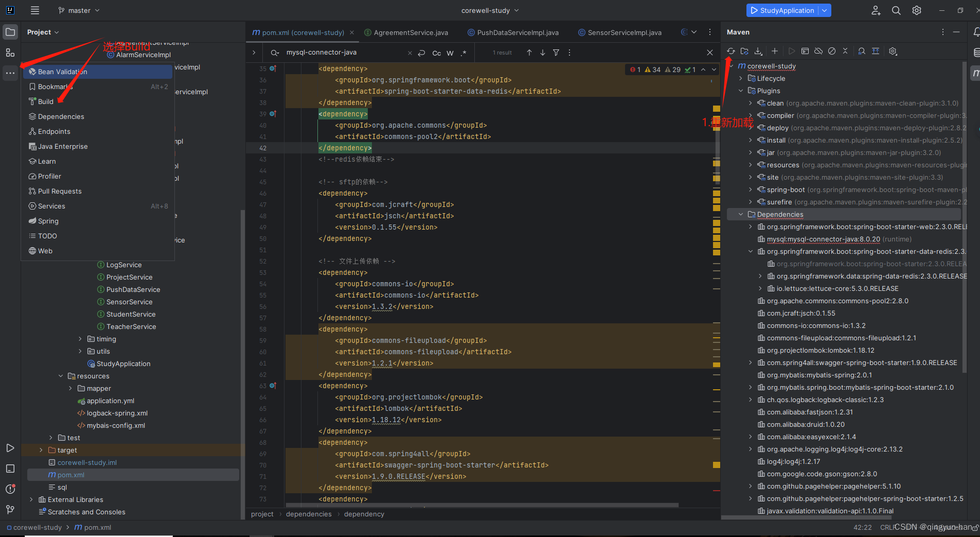Open Maven Settings gear icon
Image resolution: width=980 pixels, height=537 pixels.
pyautogui.click(x=893, y=51)
